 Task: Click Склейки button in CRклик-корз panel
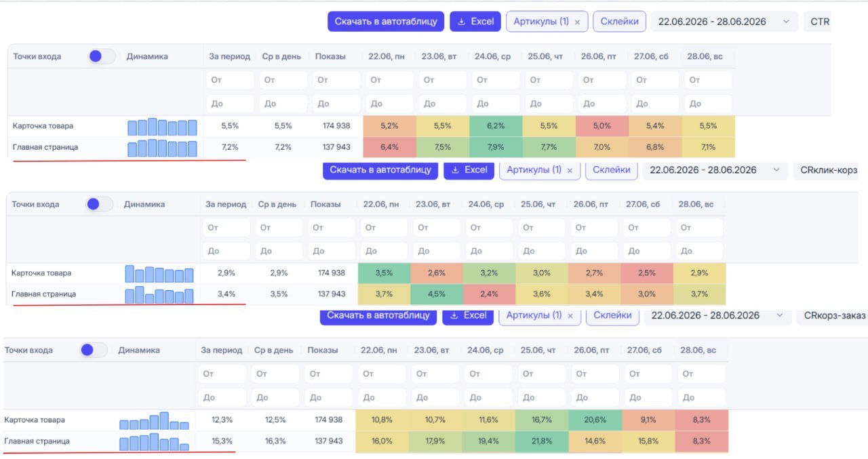click(x=612, y=170)
